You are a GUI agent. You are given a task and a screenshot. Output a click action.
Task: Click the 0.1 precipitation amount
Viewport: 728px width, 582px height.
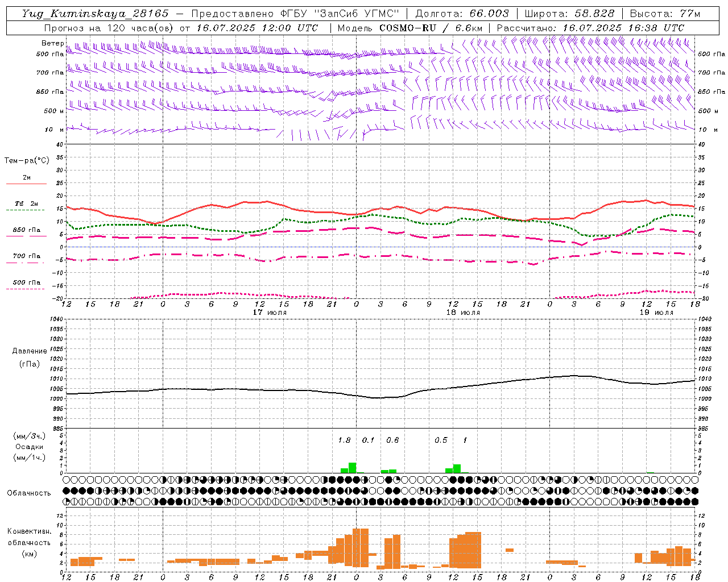(369, 440)
